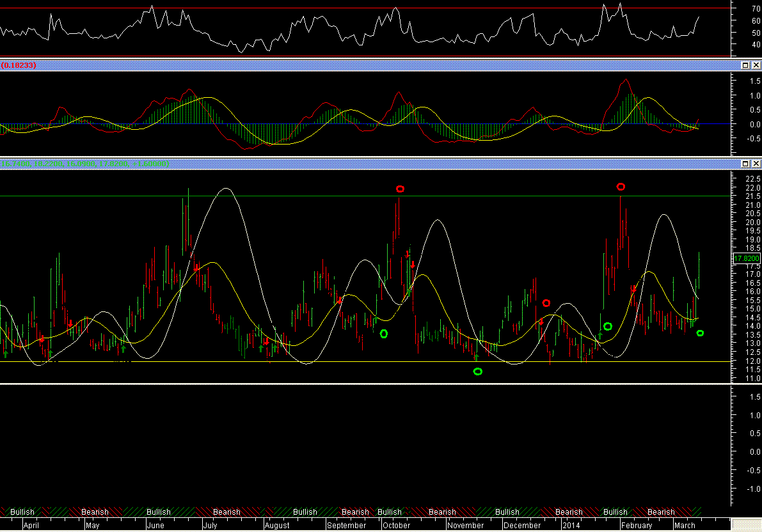Screen dimensions: 762x532
Task: Maximize the price chart pane
Action: pyautogui.click(x=745, y=164)
